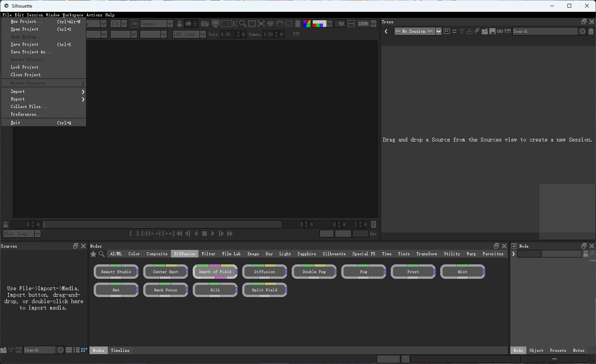The width and height of the screenshot is (596, 364).
Task: Click the Split Field node
Action: [x=265, y=290]
